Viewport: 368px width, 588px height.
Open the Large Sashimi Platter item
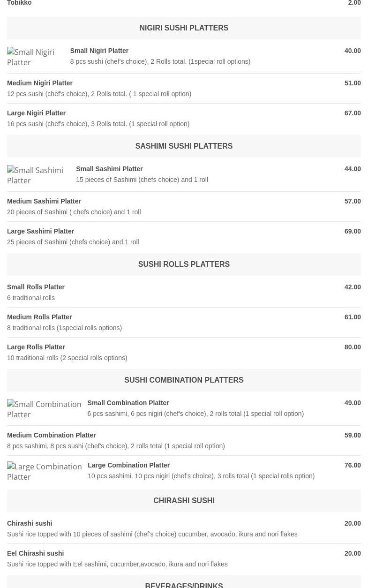(41, 231)
